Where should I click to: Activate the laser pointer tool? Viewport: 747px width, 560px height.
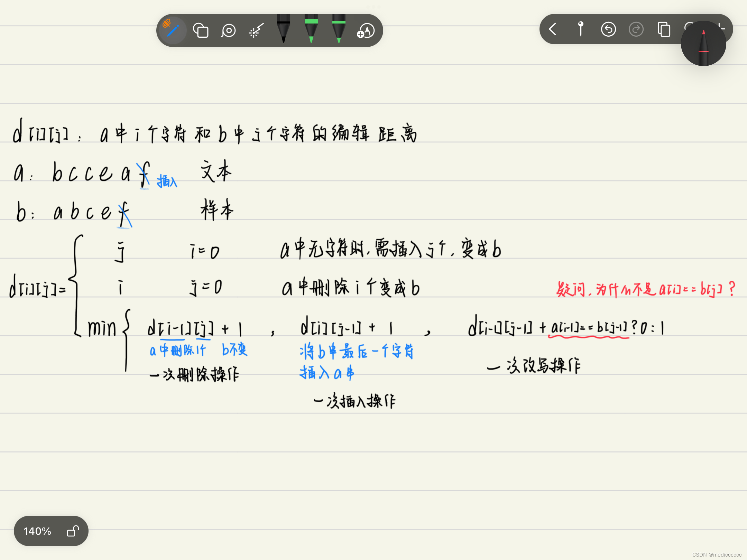pyautogui.click(x=256, y=31)
